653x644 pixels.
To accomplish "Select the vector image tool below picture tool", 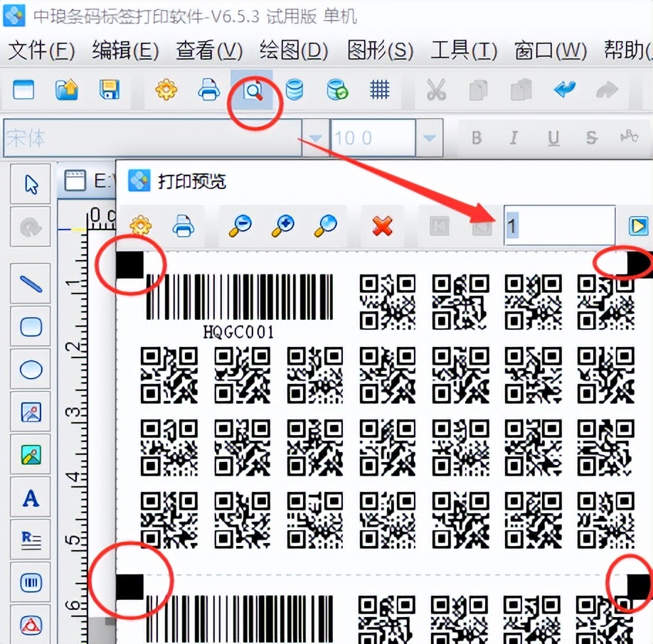I will pos(31,455).
